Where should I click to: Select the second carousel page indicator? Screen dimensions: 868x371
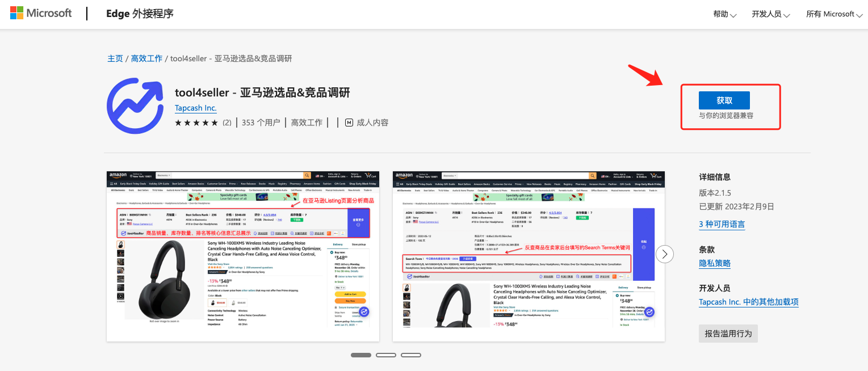coord(386,355)
